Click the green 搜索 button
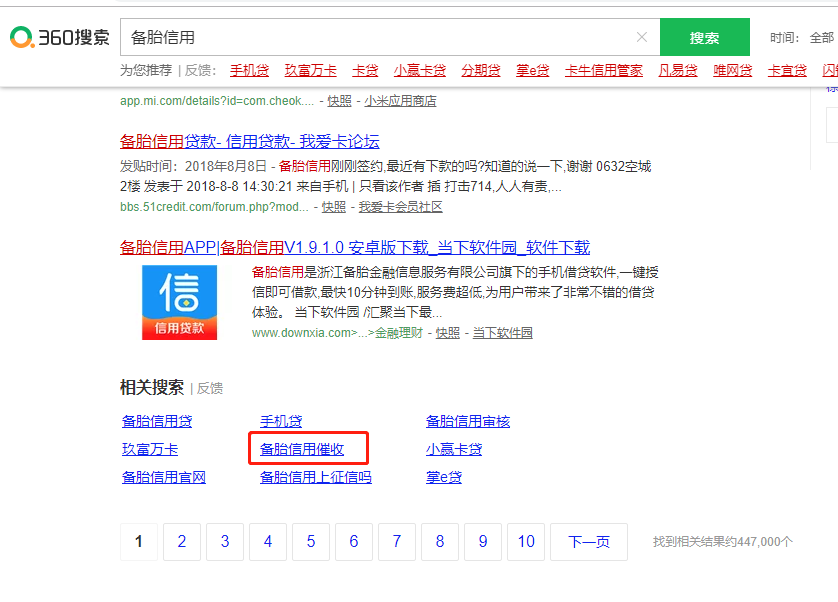The image size is (838, 602). [x=704, y=37]
